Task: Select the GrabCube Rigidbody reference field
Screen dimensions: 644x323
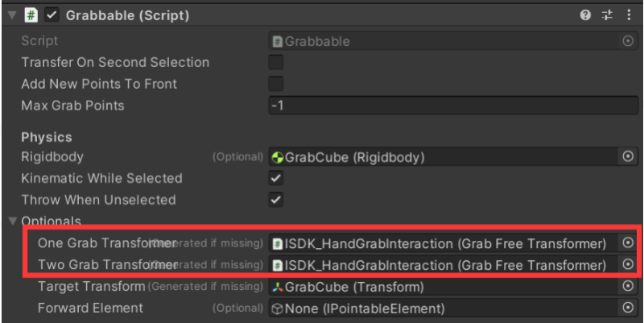Action: click(443, 157)
